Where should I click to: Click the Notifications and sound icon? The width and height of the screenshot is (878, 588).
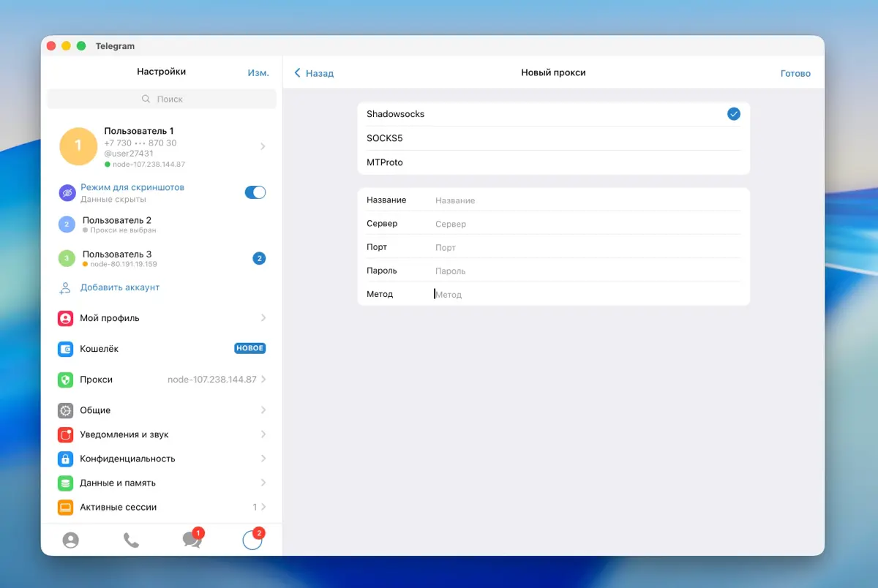[x=66, y=434]
